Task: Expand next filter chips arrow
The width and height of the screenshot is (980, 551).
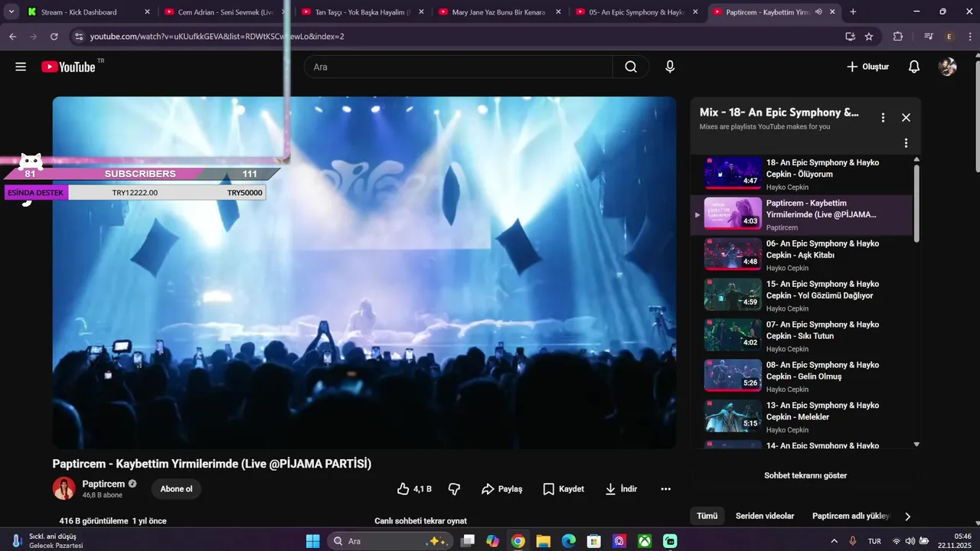Action: pyautogui.click(x=908, y=517)
